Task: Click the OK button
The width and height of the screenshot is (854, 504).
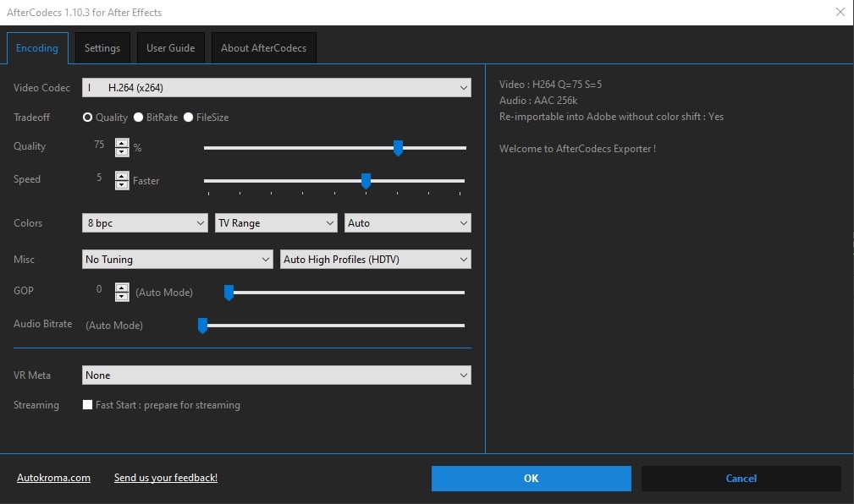Action: tap(531, 479)
